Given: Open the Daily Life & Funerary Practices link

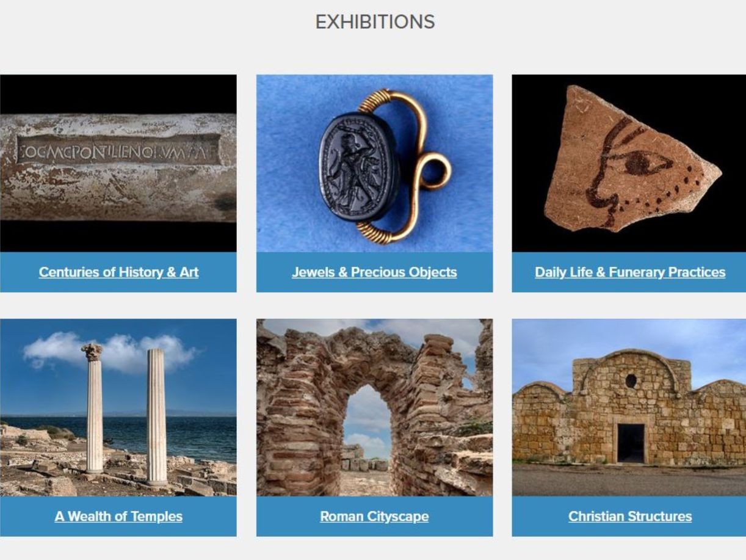Looking at the screenshot, I should (630, 272).
